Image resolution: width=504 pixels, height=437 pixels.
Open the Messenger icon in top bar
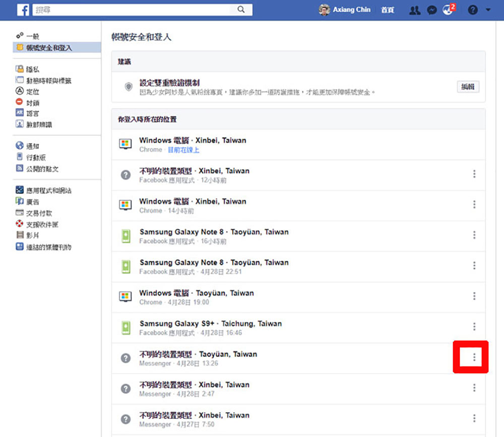click(432, 10)
